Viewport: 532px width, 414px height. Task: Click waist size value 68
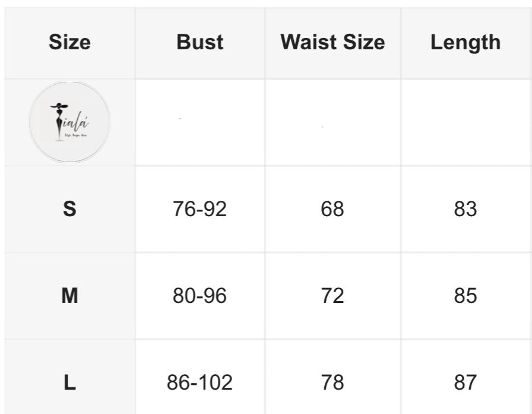[x=332, y=208]
